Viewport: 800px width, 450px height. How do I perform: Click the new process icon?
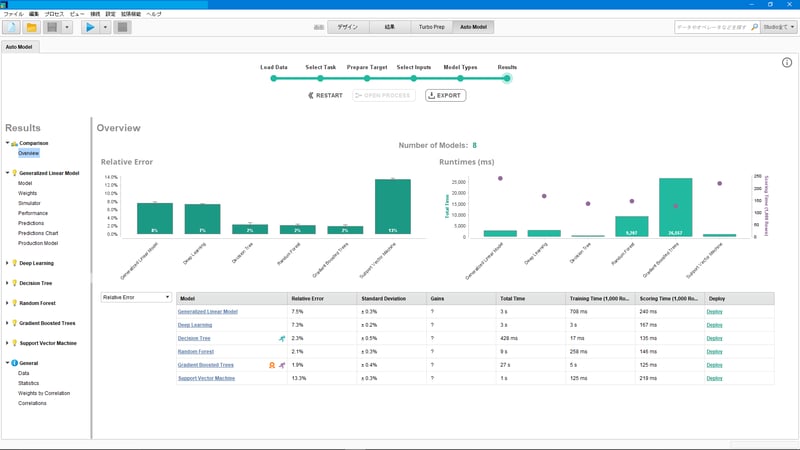[12, 27]
